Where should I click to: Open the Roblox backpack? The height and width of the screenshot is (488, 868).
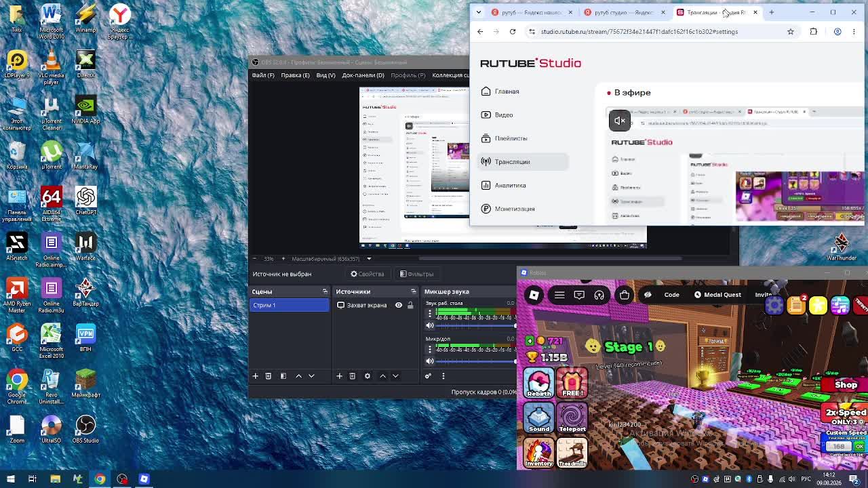coord(625,295)
